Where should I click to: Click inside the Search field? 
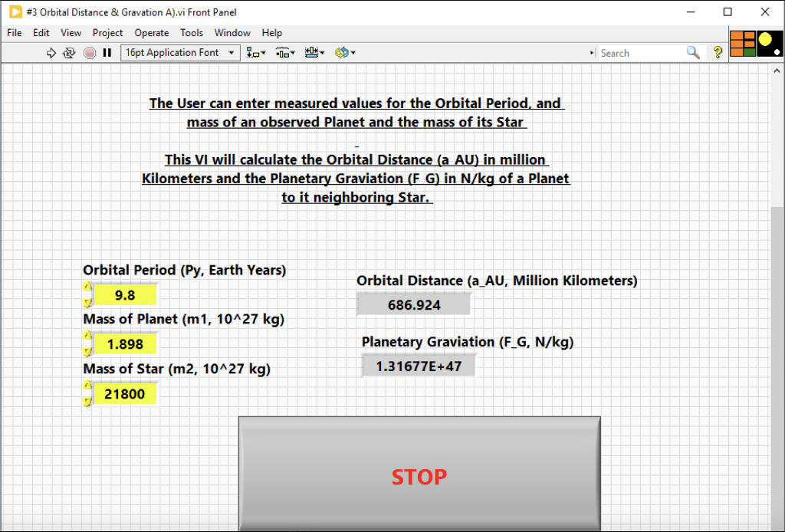pos(642,53)
